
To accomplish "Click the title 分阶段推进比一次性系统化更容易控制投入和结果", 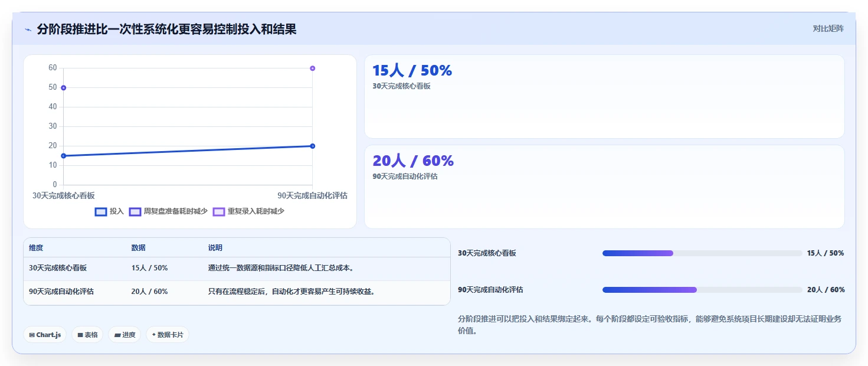I will (x=166, y=29).
